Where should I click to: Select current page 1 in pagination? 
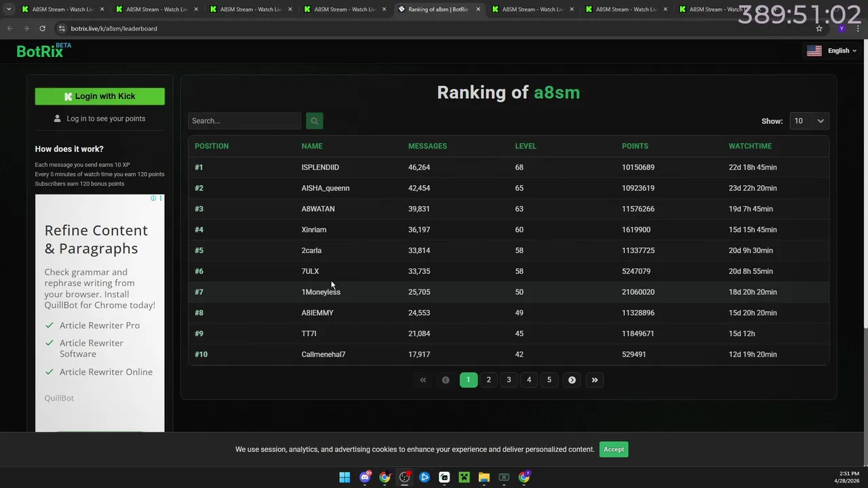click(468, 380)
